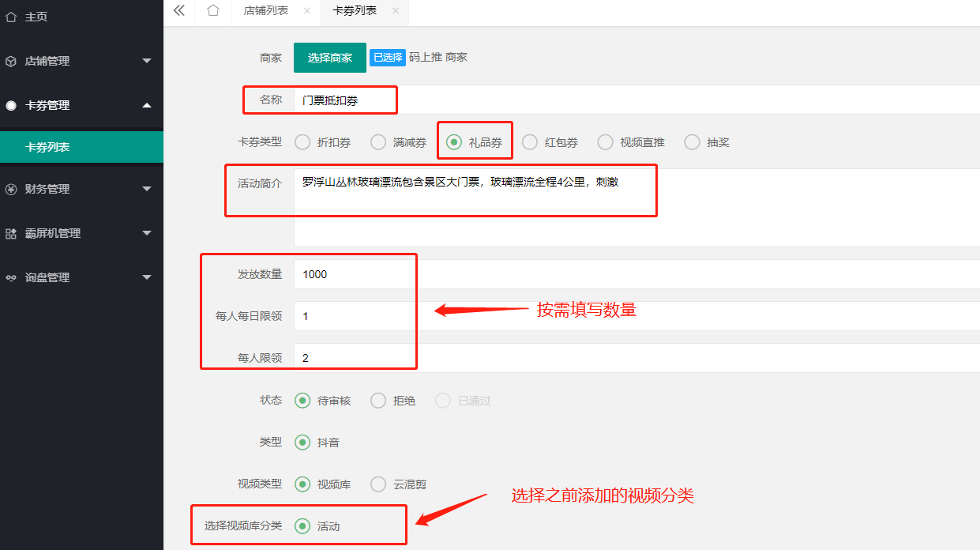The width and height of the screenshot is (980, 550).
Task: Click the 活动简介 text area
Action: click(636, 207)
